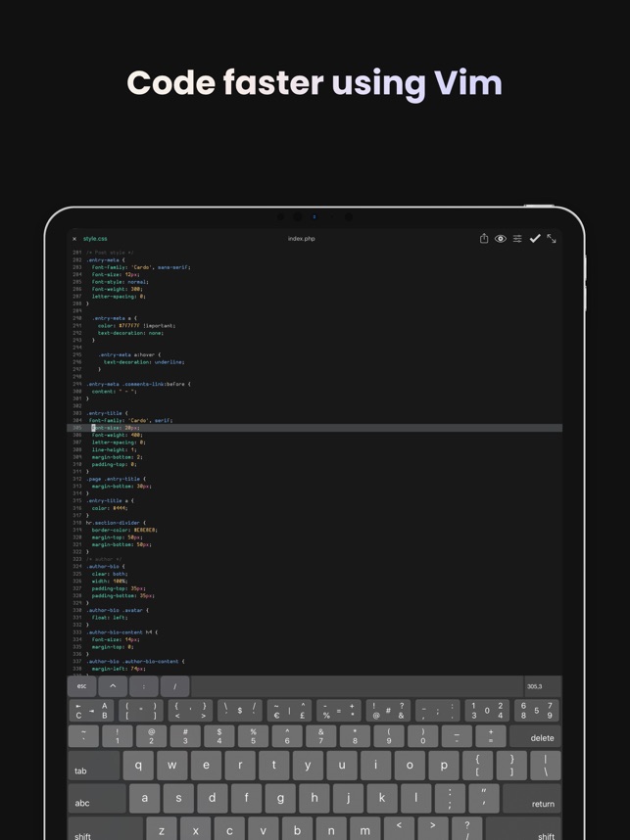Tap the return key
This screenshot has height=840, width=630.
[532, 798]
